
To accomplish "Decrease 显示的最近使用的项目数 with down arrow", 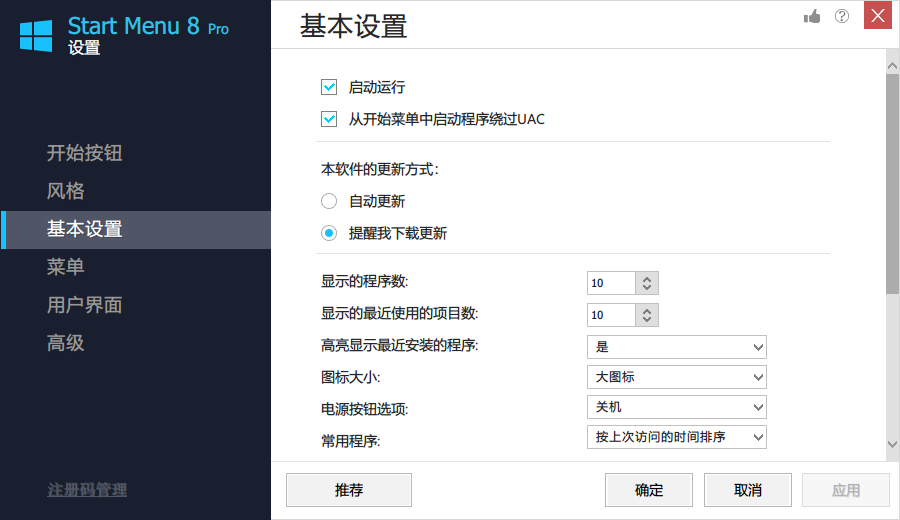I will coord(647,320).
